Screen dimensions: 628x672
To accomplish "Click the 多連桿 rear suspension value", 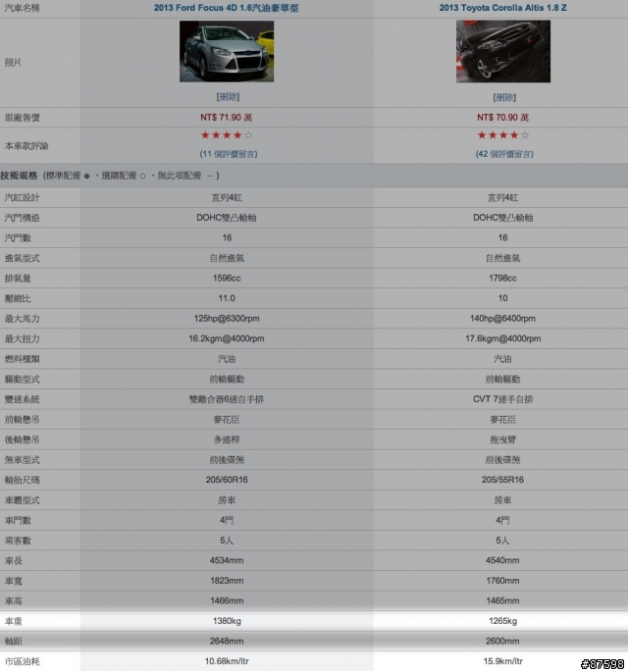I will click(x=227, y=439).
